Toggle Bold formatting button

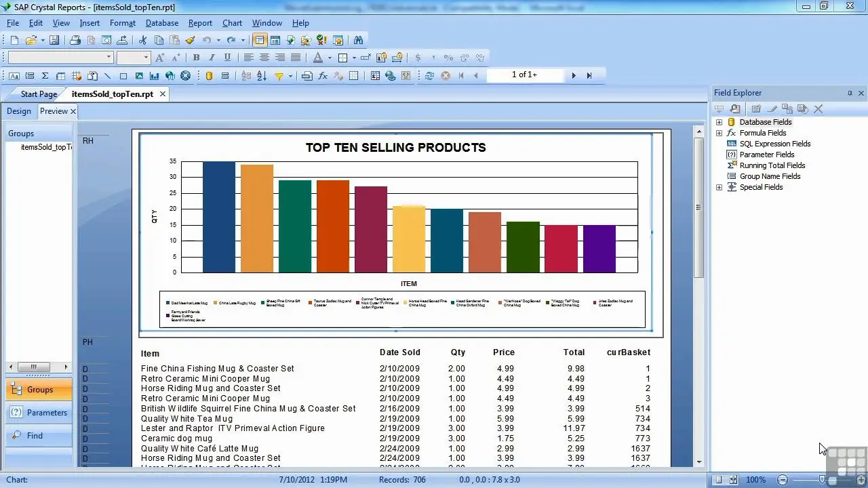196,58
